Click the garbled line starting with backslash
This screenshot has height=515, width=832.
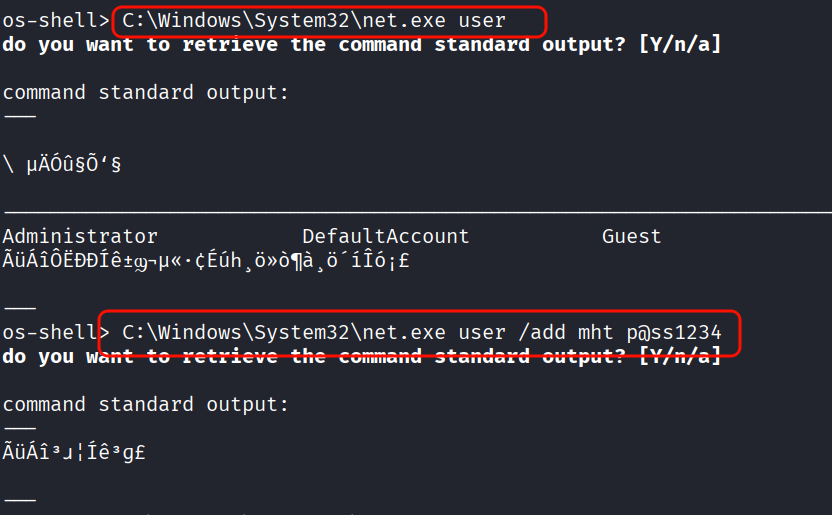[62, 163]
